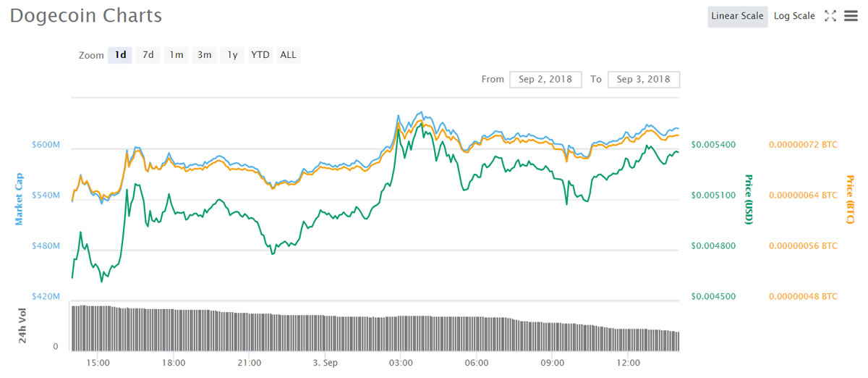Select the 1d zoom range
The height and width of the screenshot is (378, 868).
tap(120, 55)
